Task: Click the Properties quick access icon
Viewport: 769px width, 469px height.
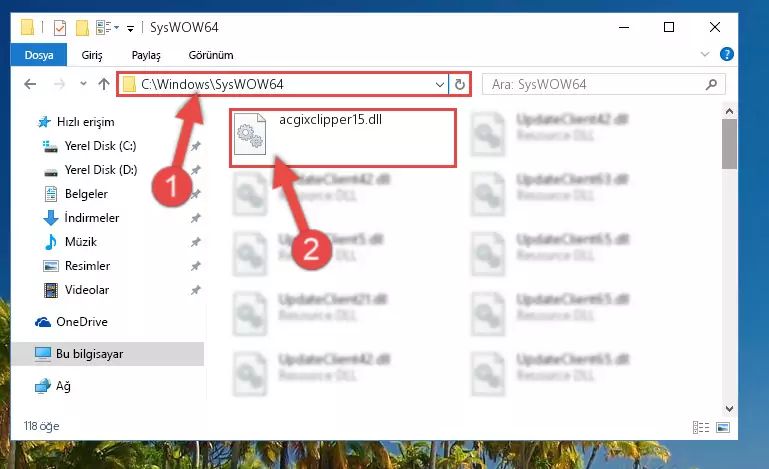Action: [x=60, y=27]
